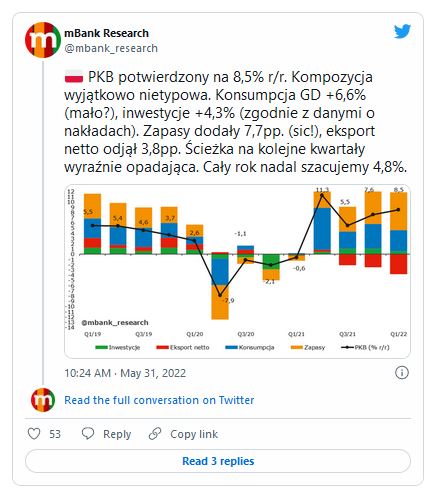The width and height of the screenshot is (438, 497).
Task: Click the tweet text body
Action: [235, 122]
